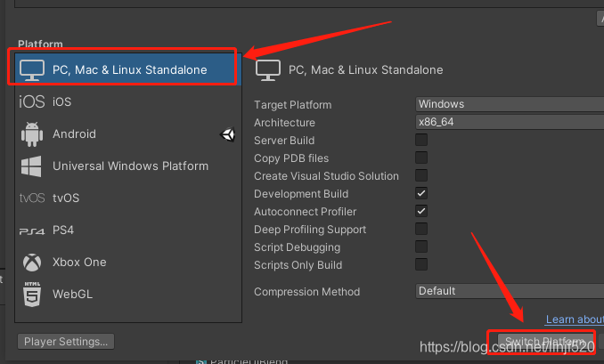604x364 pixels.
Task: Uncheck the Autoconnect Profiler checkbox
Action: pos(421,211)
